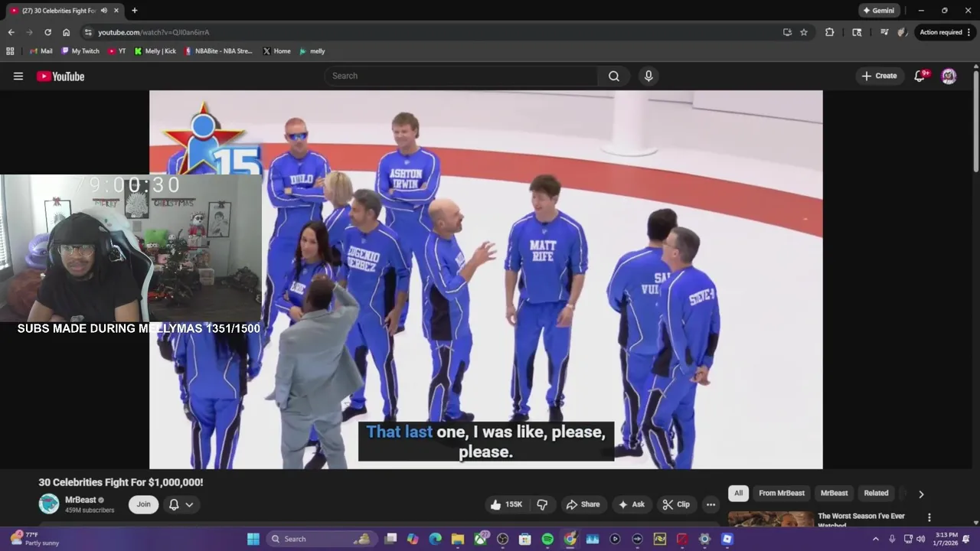Open the clock and date flyout
Viewport: 980px width, 551px height.
point(945,539)
